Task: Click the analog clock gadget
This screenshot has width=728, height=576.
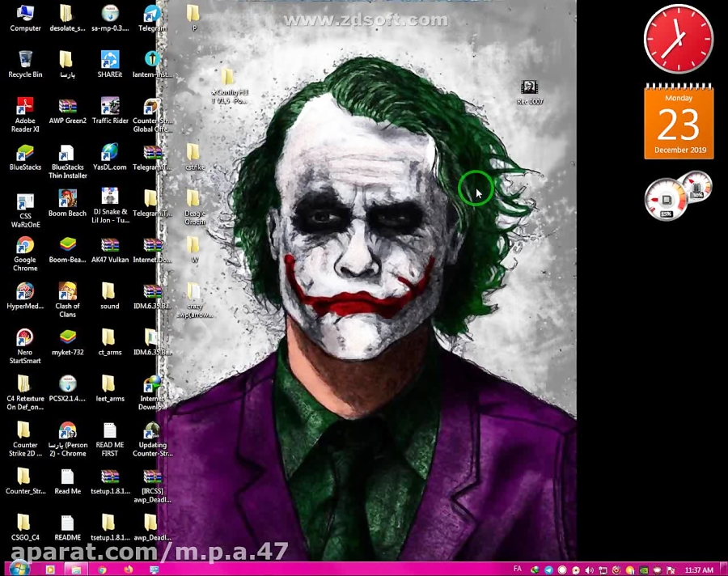Action: coord(679,39)
